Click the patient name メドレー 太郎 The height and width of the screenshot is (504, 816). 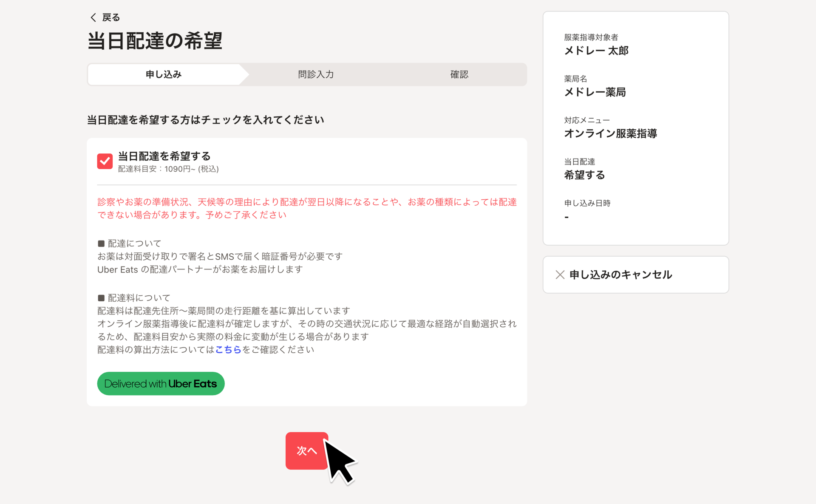tap(596, 51)
